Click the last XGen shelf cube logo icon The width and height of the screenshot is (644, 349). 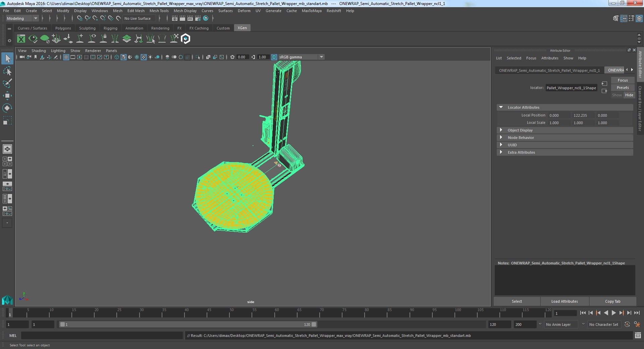tap(185, 39)
